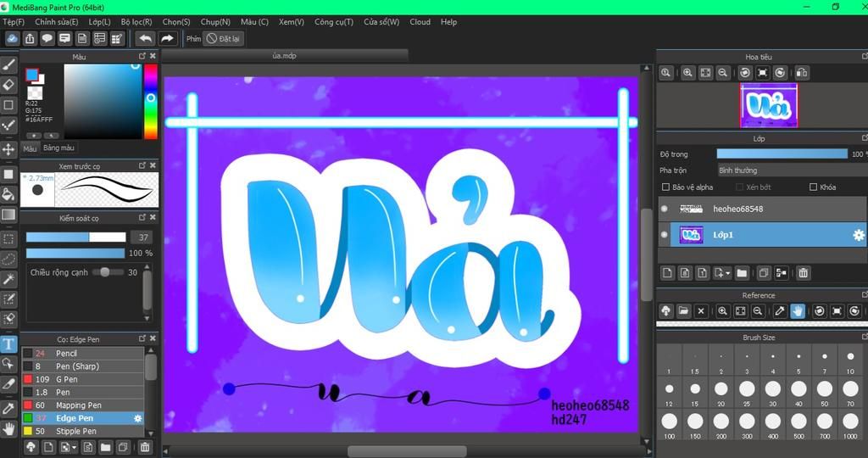Select the Lasso selection tool
The image size is (868, 458).
8,259
